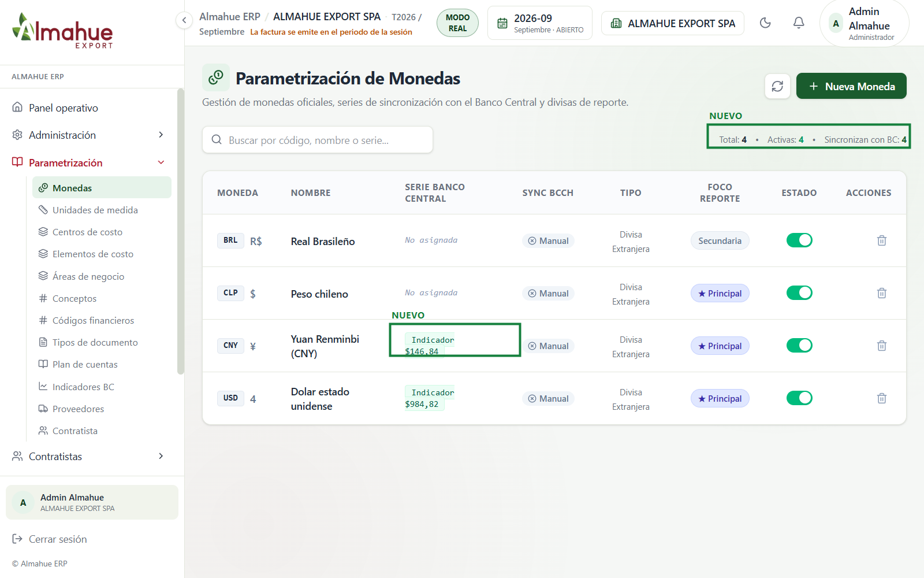Click the Nueva Moneda button
This screenshot has height=578, width=924.
[851, 86]
